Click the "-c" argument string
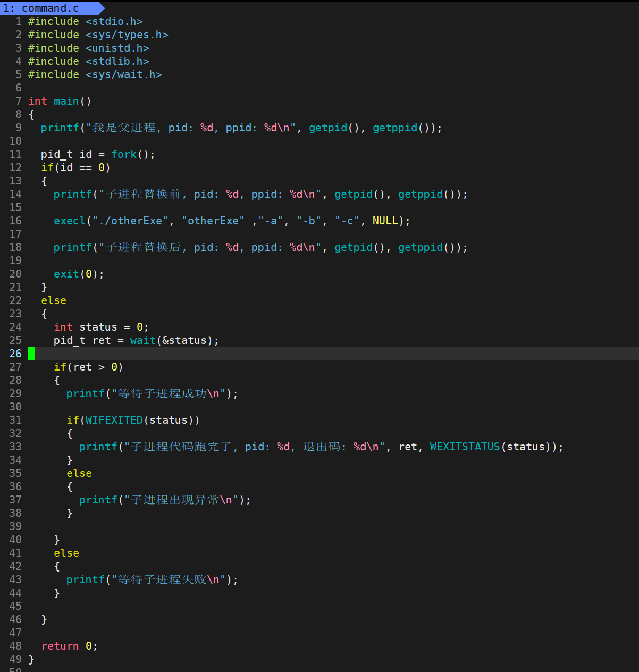 347,221
